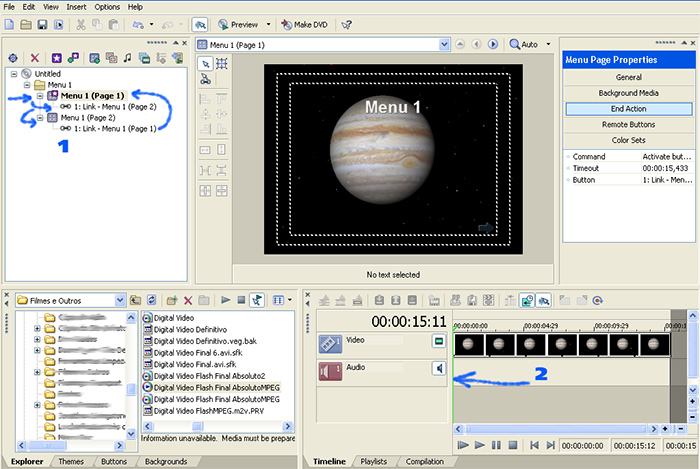Switch to the Compilation tab
Image resolution: width=700 pixels, height=469 pixels.
point(425,461)
